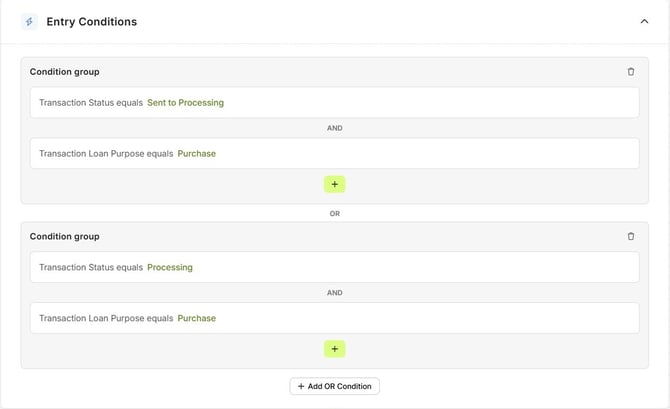Click the Entry Conditions section title
The width and height of the screenshot is (670, 409).
[92, 21]
